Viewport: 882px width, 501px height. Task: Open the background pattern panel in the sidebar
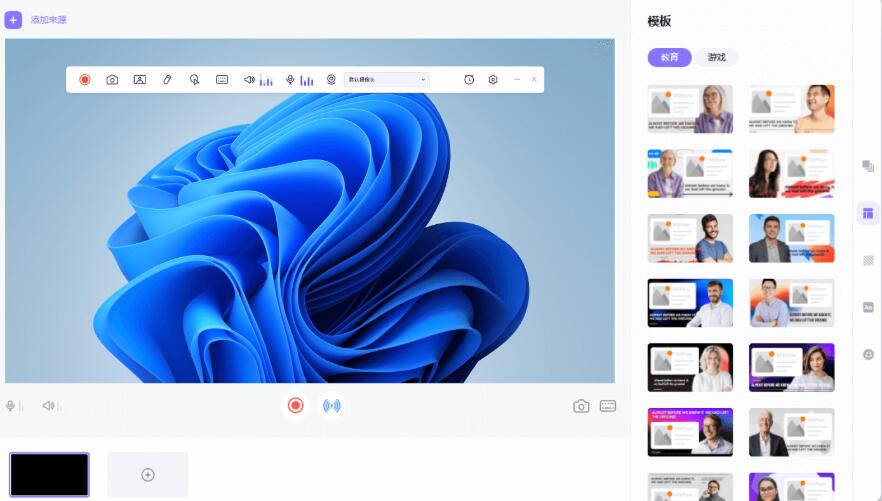[868, 260]
